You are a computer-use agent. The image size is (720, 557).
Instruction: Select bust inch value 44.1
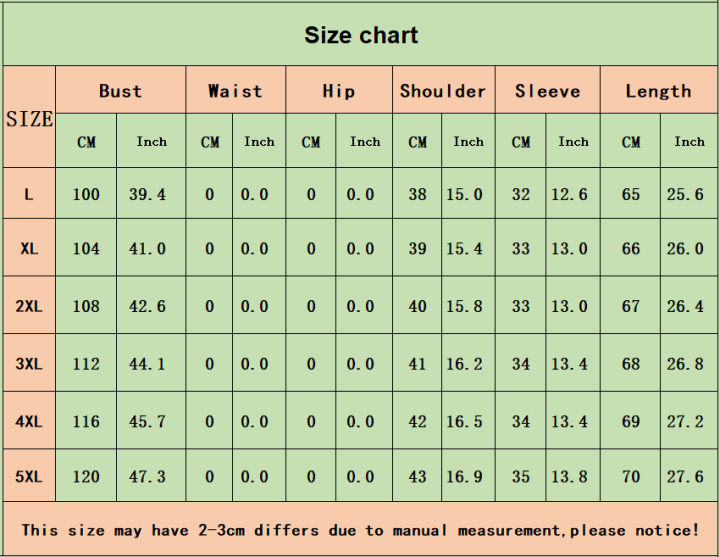tap(147, 364)
